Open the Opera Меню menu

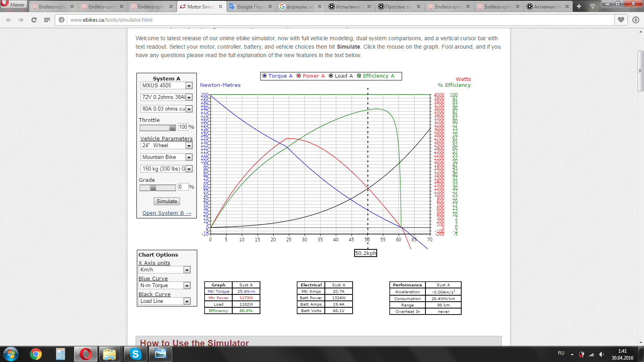[14, 4]
